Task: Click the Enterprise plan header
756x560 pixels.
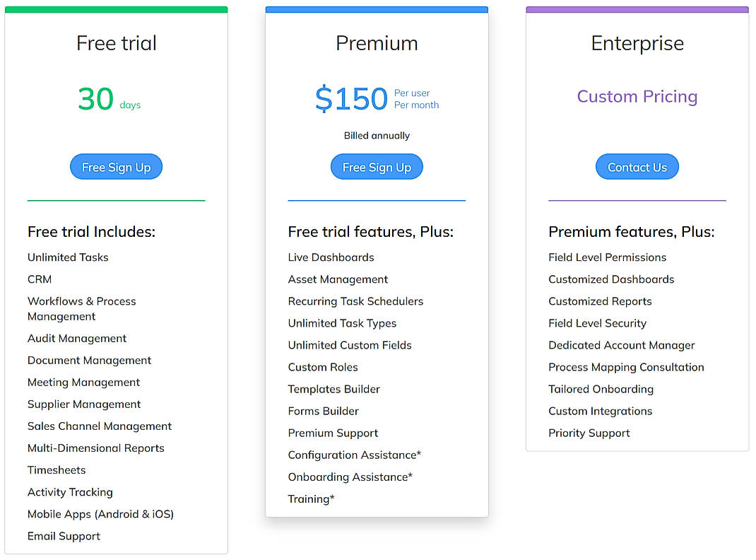Action: point(637,43)
